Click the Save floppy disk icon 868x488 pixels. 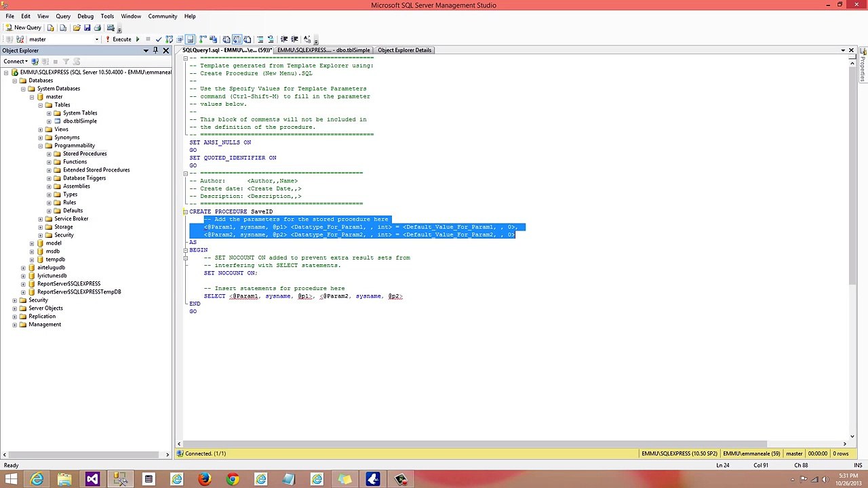pyautogui.click(x=87, y=28)
